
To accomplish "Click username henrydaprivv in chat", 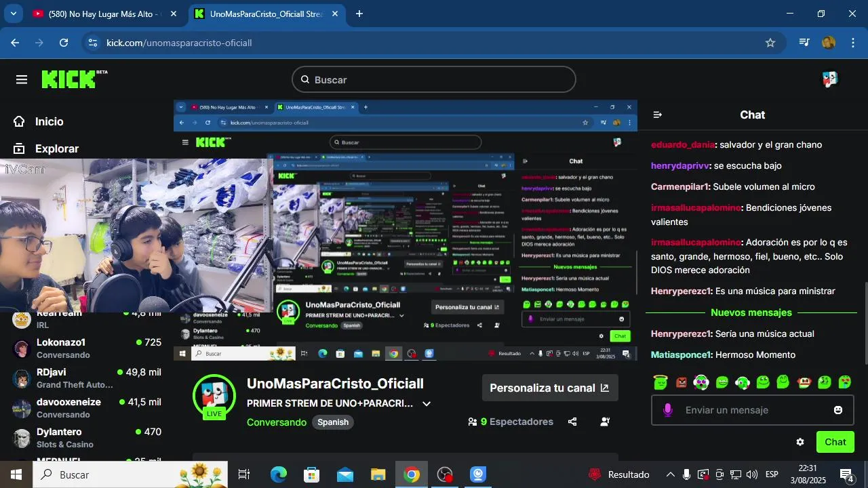I will 679,165.
